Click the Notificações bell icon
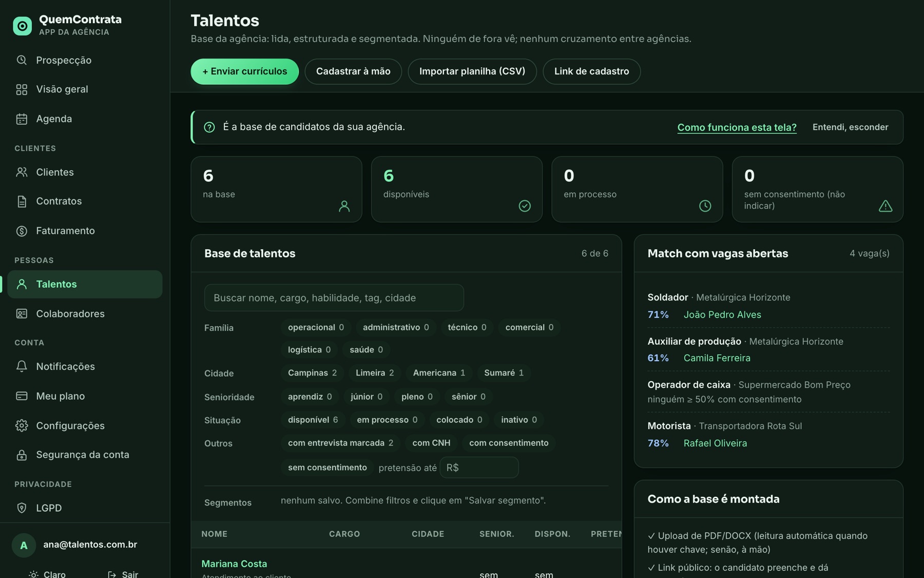The image size is (924, 578). tap(22, 366)
